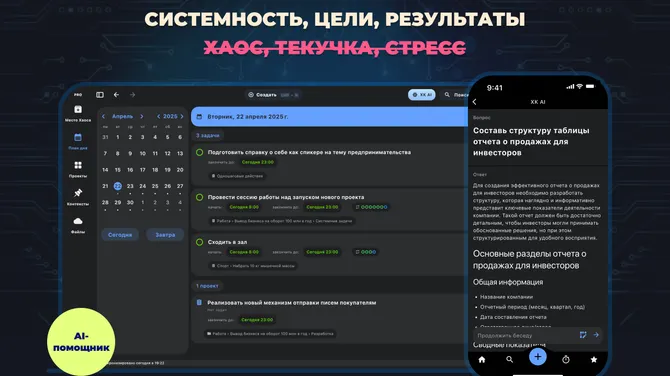Tap the blue plus button on phone

click(x=538, y=357)
